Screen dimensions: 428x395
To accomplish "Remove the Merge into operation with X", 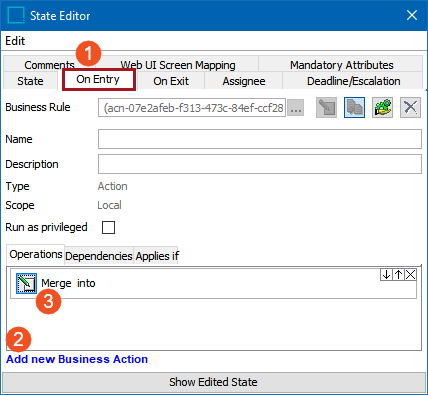I will click(x=411, y=275).
